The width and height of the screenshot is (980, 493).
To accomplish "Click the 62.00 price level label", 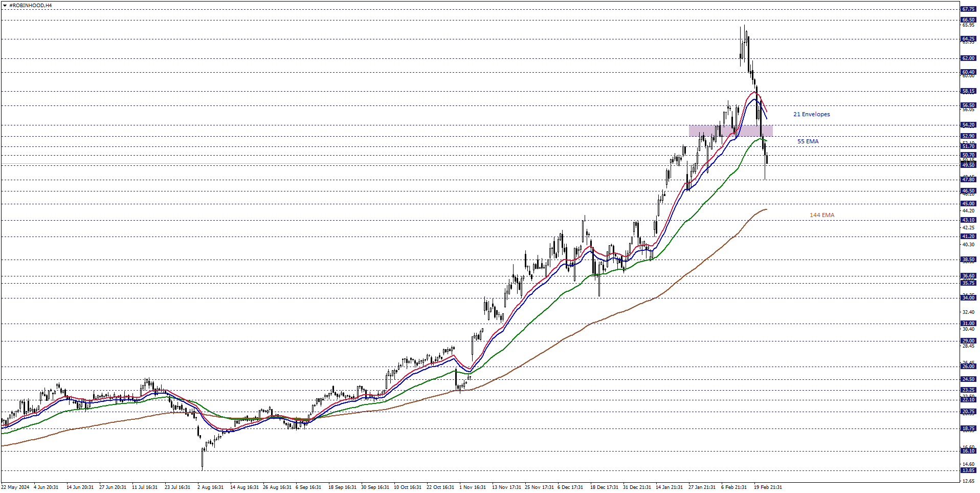I will tap(968, 58).
